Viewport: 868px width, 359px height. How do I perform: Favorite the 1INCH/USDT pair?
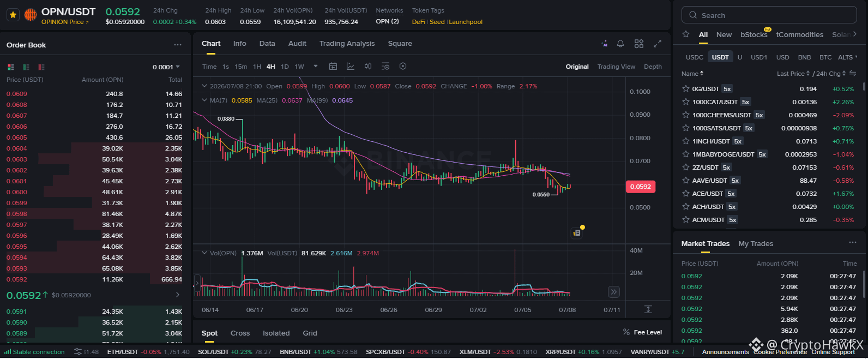(686, 141)
